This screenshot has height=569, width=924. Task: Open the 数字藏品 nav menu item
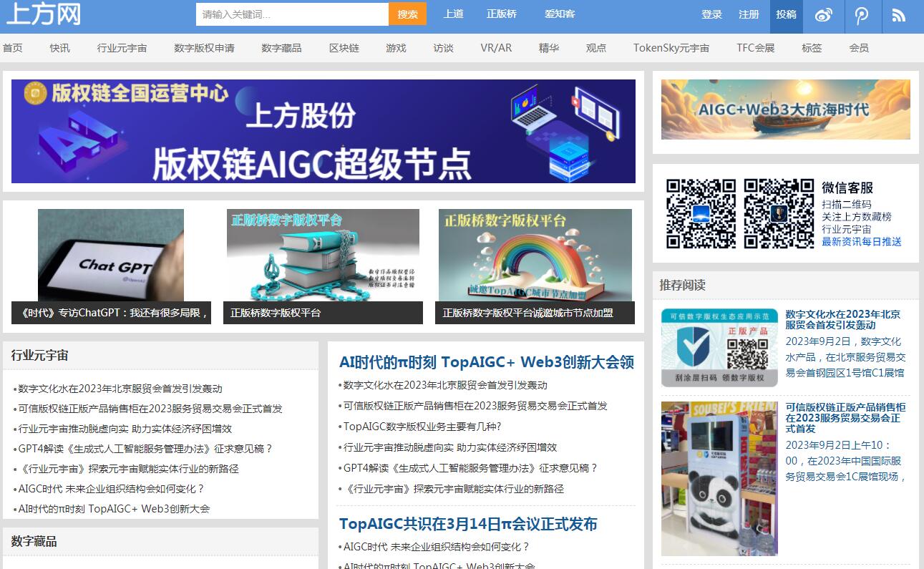click(281, 48)
